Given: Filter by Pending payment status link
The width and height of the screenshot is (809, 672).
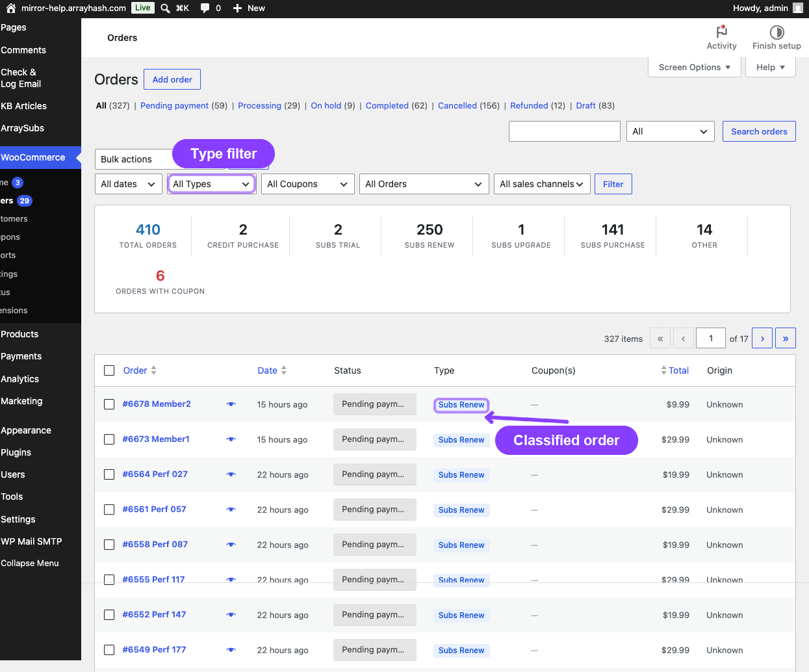Looking at the screenshot, I should [175, 105].
